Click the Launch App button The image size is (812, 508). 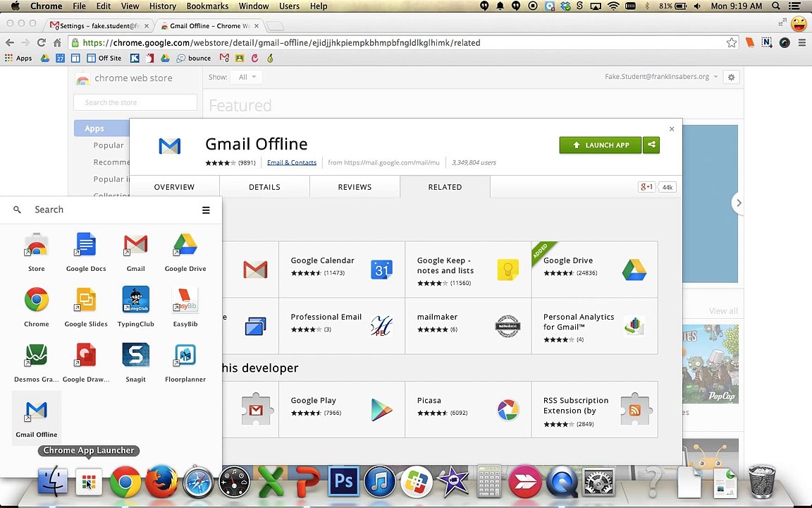(x=601, y=145)
